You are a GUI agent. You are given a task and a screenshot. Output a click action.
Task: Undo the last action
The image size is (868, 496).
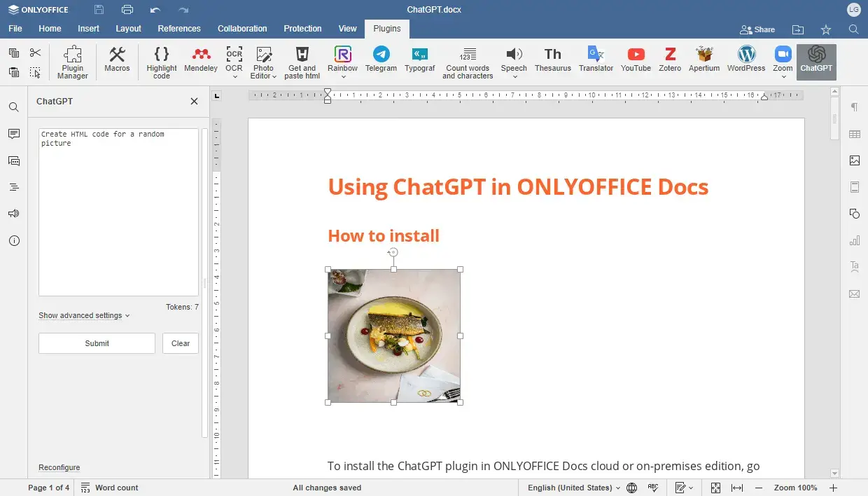(x=155, y=10)
